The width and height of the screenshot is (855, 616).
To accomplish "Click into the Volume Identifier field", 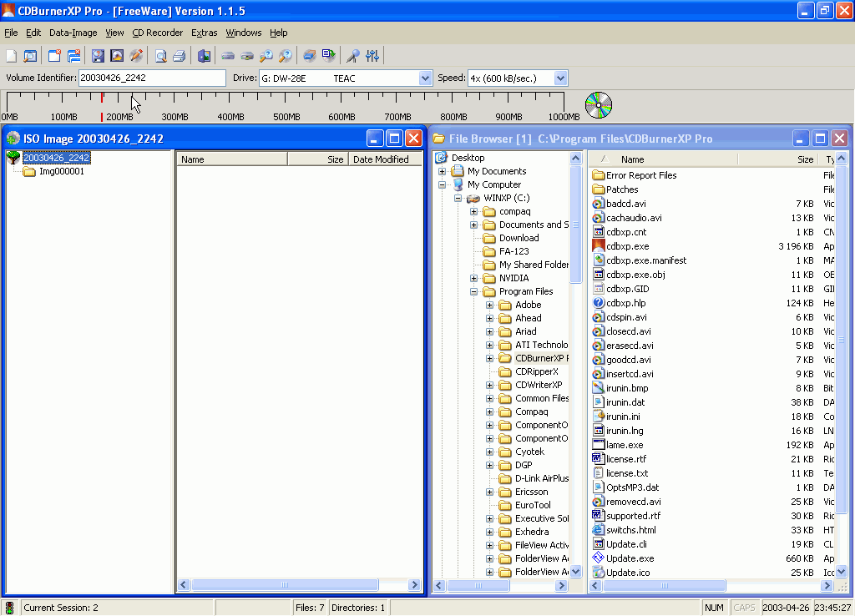I will pos(152,78).
